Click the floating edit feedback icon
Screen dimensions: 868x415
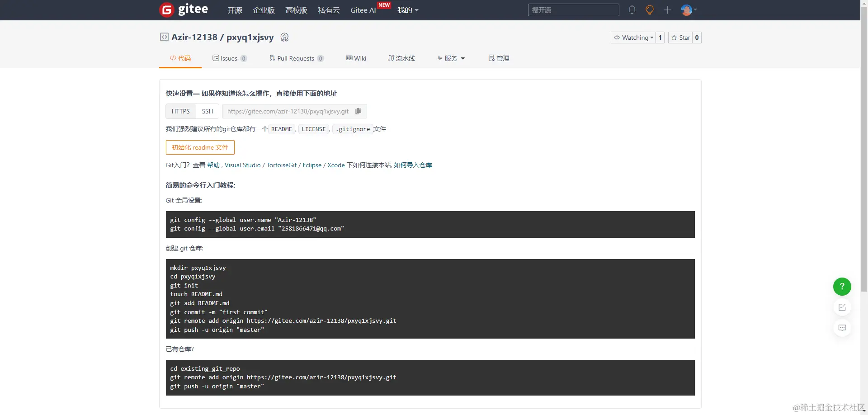(842, 307)
